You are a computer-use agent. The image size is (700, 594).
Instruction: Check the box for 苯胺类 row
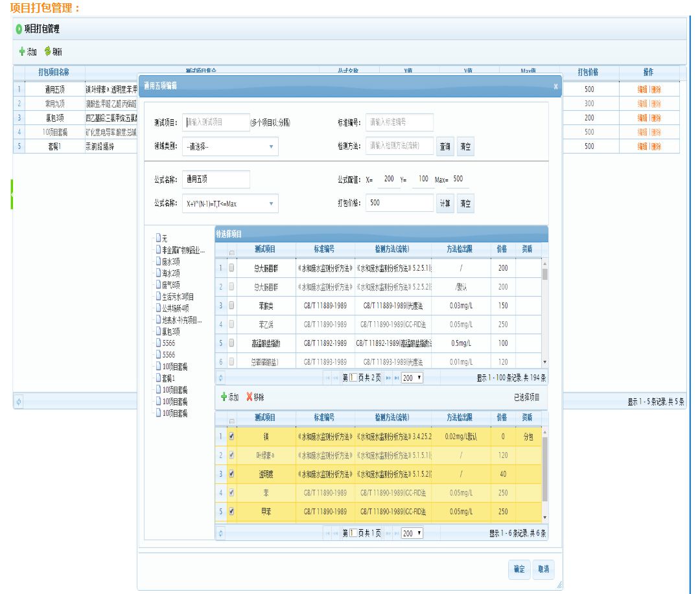pos(231,305)
